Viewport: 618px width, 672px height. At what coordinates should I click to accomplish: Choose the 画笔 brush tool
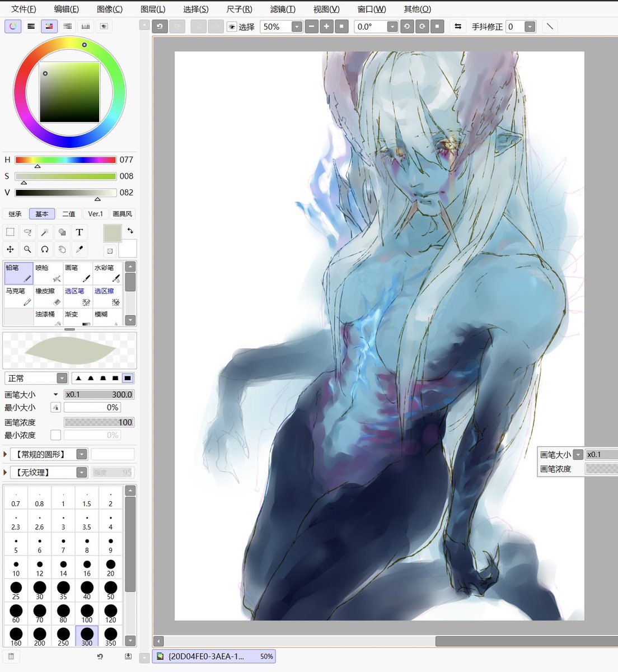pyautogui.click(x=78, y=273)
